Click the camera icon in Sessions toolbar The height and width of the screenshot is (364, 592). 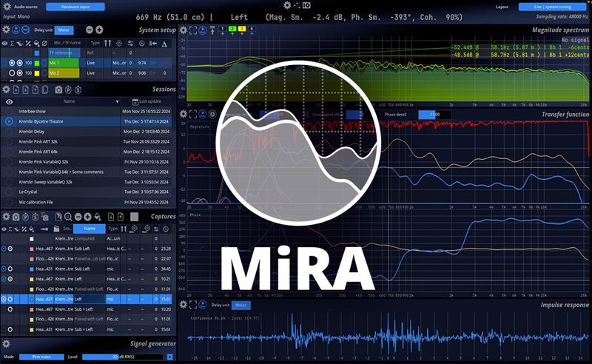coord(58,90)
